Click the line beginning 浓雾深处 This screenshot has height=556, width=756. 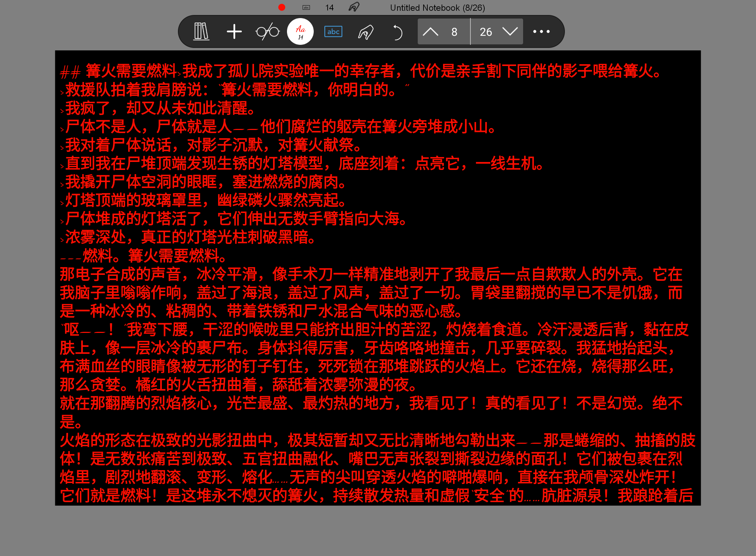click(x=188, y=237)
